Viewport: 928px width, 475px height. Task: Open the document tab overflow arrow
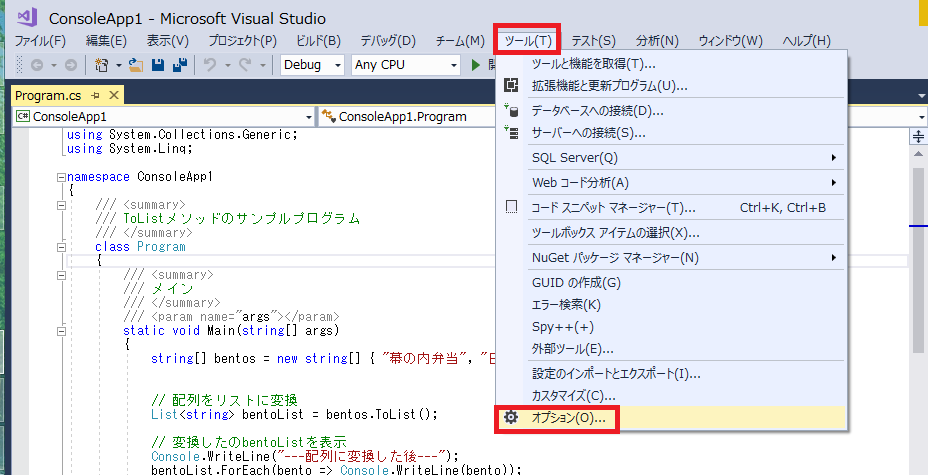tap(921, 96)
